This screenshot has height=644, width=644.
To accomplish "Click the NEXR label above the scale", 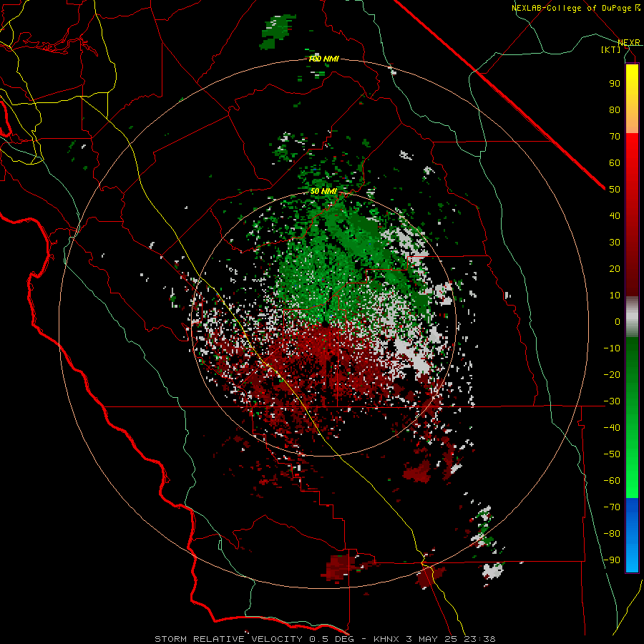I will (629, 42).
